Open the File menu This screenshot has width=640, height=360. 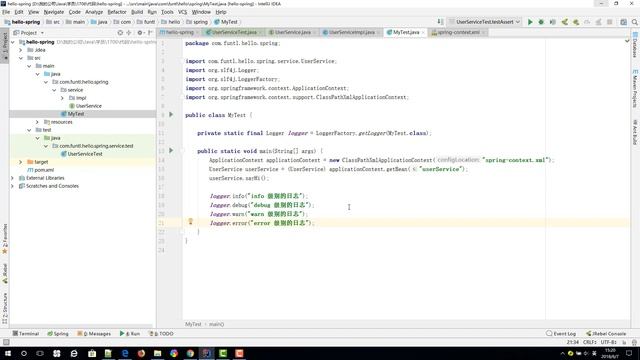[6, 12]
